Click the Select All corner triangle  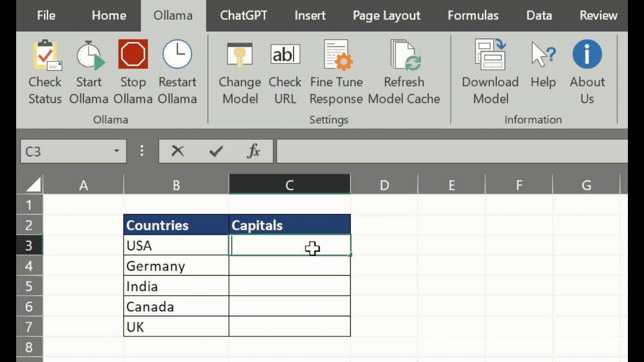pos(33,185)
